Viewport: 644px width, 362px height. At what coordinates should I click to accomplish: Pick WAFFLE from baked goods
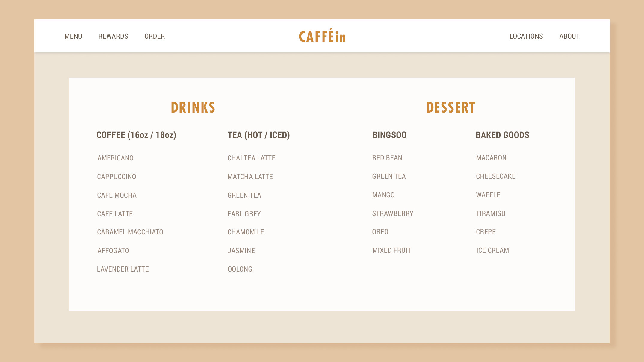point(488,195)
